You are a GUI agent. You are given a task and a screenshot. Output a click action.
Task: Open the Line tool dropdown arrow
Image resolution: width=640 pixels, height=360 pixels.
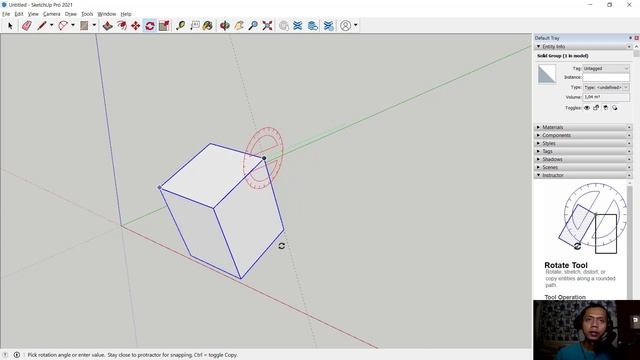click(51, 25)
